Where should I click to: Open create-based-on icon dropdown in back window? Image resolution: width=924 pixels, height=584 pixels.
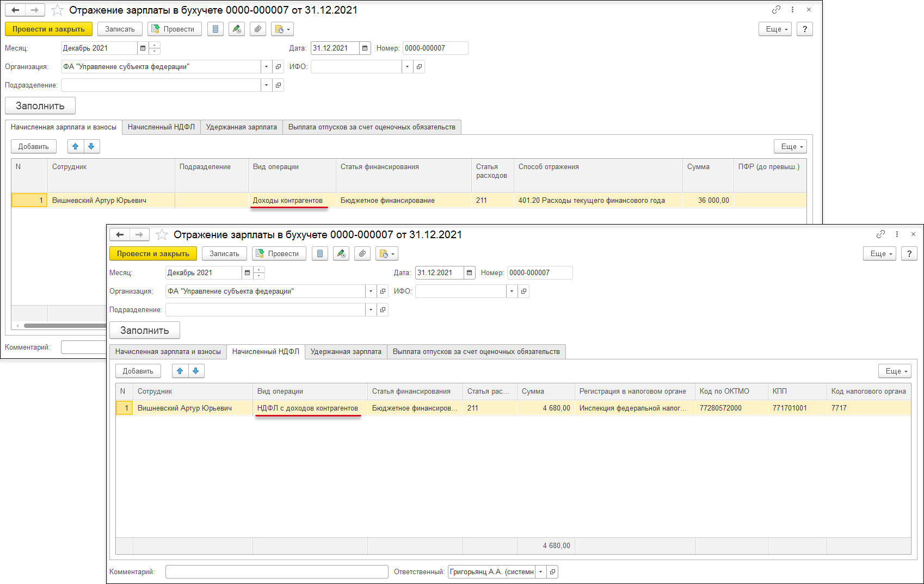point(282,29)
